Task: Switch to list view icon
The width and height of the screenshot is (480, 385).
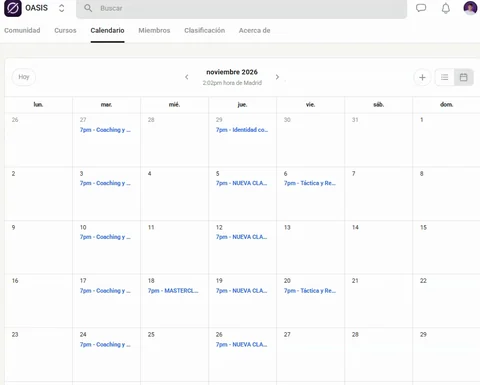Action: point(444,77)
